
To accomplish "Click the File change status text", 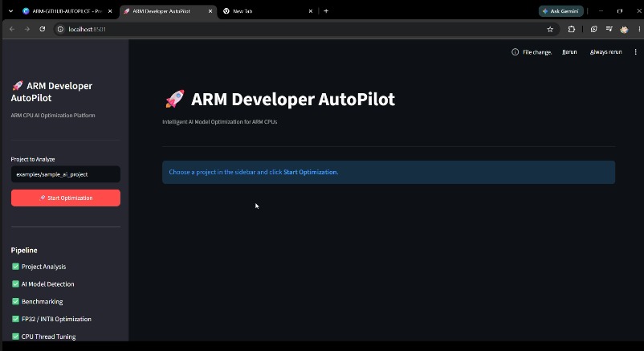I will click(x=537, y=52).
